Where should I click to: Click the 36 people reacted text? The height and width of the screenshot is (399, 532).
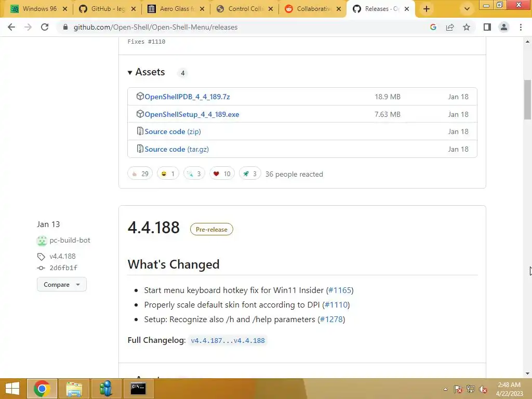click(x=294, y=174)
